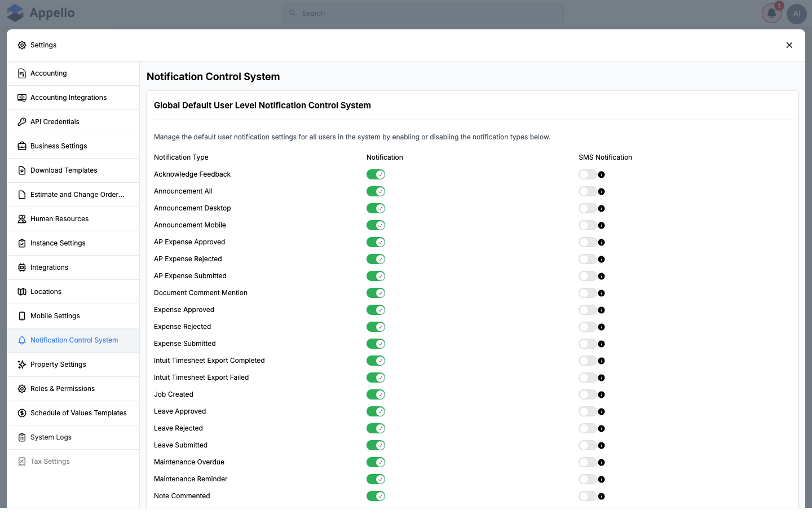Screen dimensions: 812x518
Task: Focus the top Search field
Action: pos(423,14)
